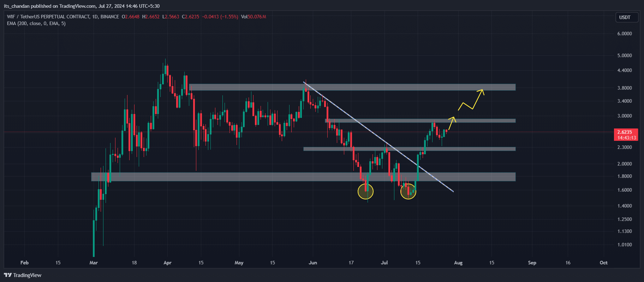Click the Apr date label on time axis
Screen dimensions: 644x282
click(167, 263)
